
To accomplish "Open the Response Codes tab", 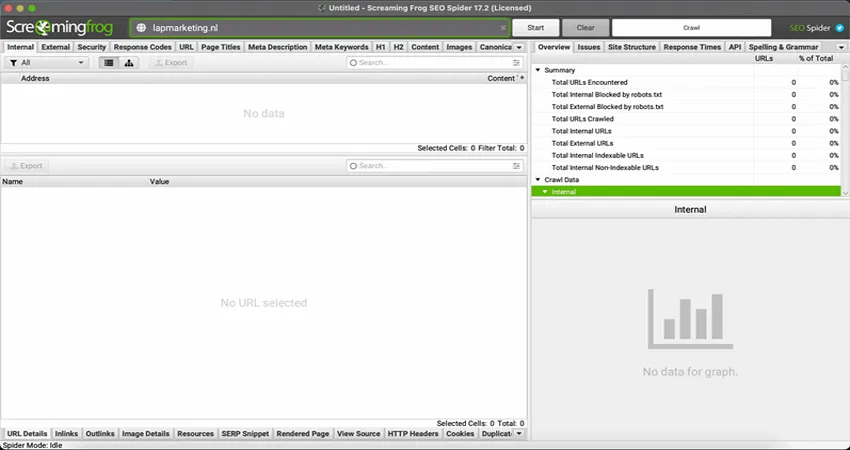I will (143, 47).
